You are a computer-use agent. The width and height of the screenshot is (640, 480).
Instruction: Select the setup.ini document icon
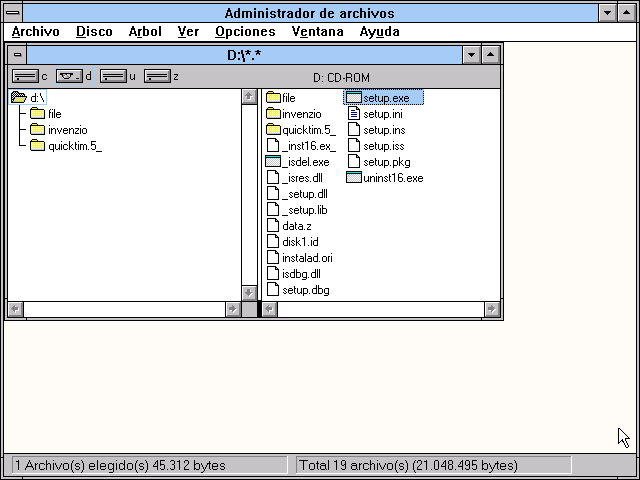354,113
